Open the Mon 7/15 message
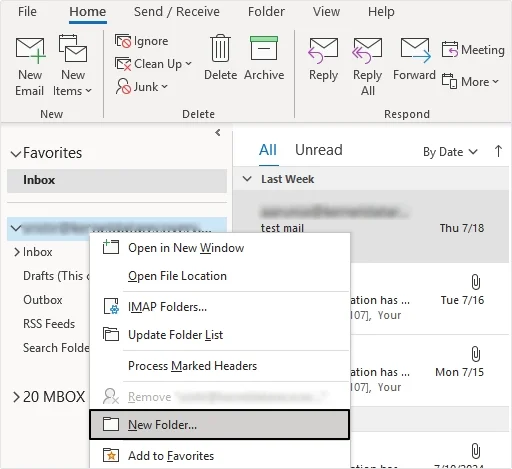The height and width of the screenshot is (469, 512). [430, 371]
